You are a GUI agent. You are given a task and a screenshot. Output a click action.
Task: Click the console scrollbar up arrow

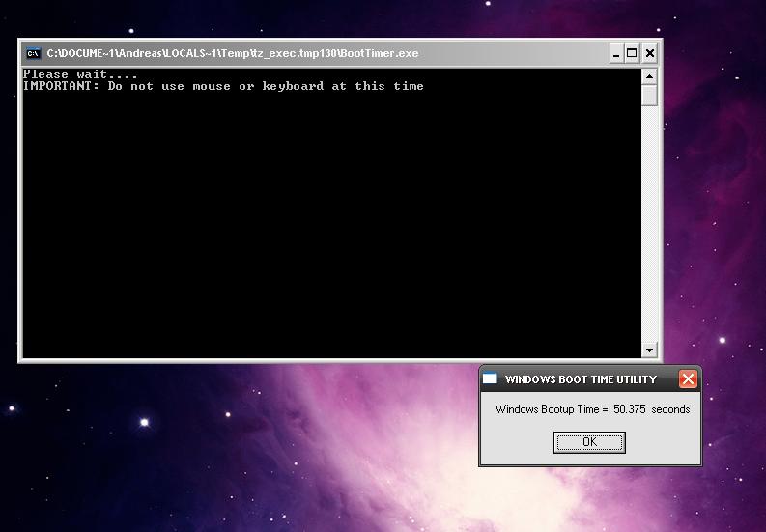coord(649,76)
